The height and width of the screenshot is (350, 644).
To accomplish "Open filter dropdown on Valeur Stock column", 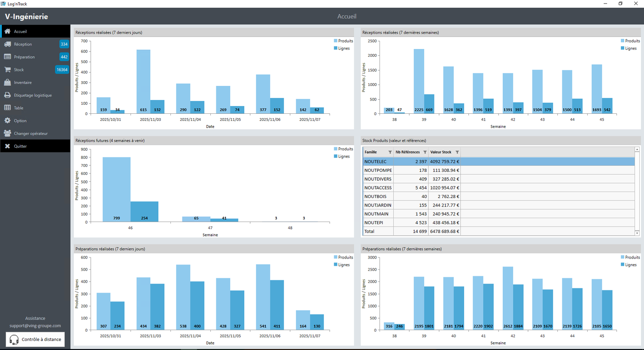I will tap(457, 152).
